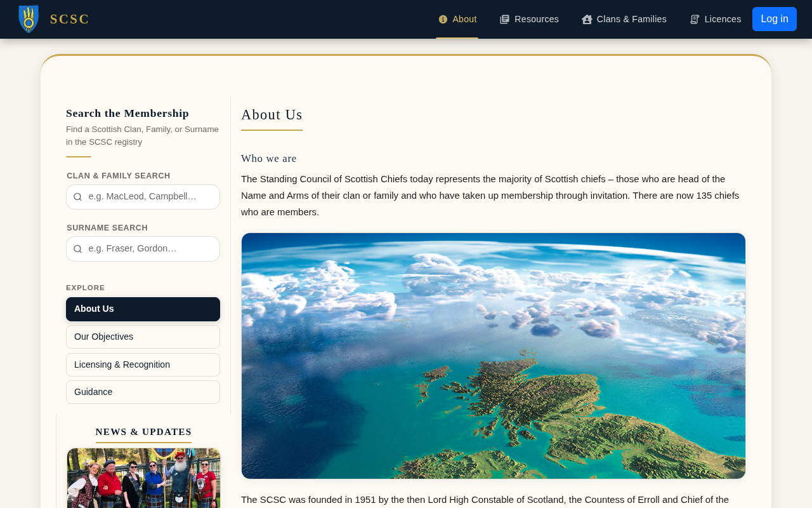Click the Clan & Family Search label
Image resolution: width=812 pixels, height=508 pixels.
[119, 176]
